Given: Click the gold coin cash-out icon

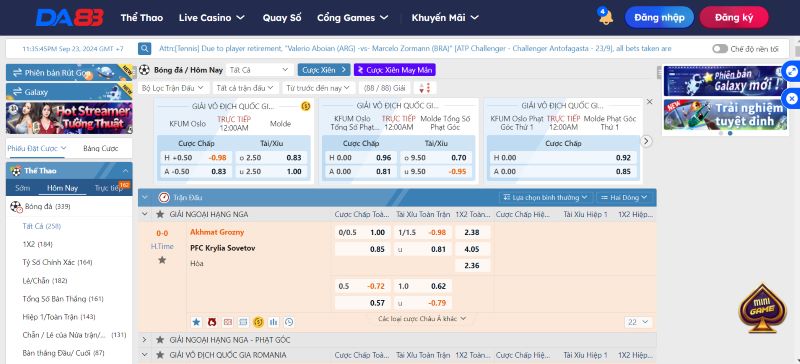Looking at the screenshot, I should 258,322.
